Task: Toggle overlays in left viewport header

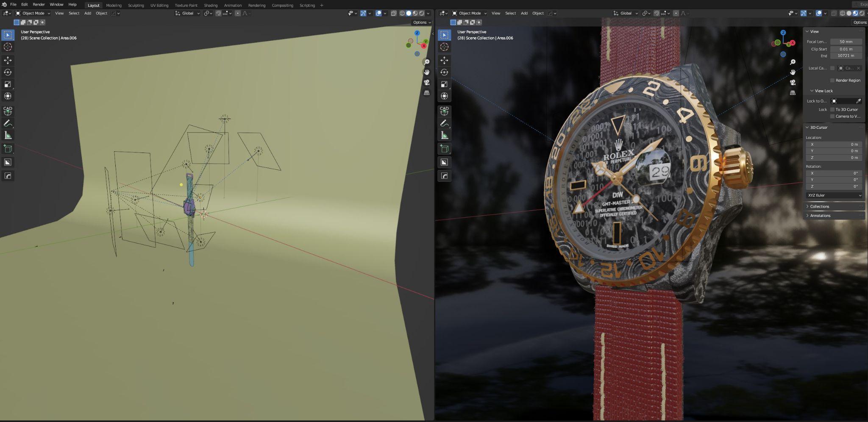Action: pos(378,13)
